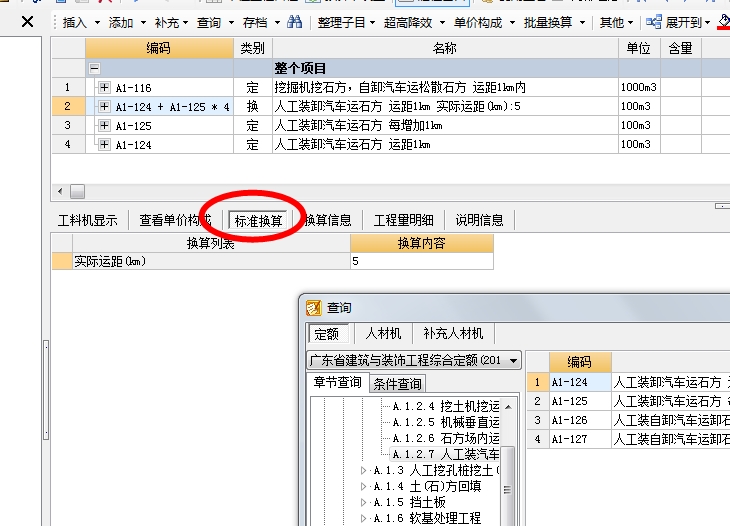The height and width of the screenshot is (526, 730).
Task: Switch to 工料机显示 tab
Action: point(88,220)
